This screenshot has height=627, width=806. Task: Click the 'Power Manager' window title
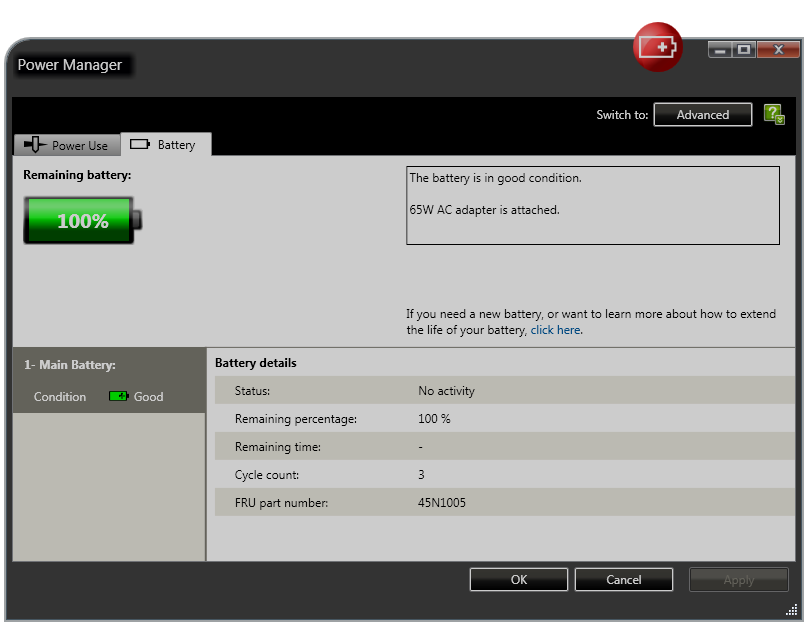[70, 65]
